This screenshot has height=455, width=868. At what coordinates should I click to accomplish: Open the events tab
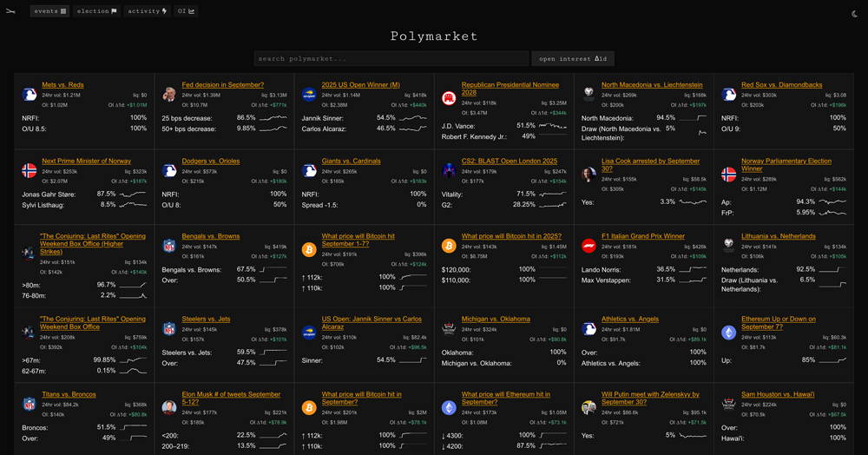click(x=49, y=11)
